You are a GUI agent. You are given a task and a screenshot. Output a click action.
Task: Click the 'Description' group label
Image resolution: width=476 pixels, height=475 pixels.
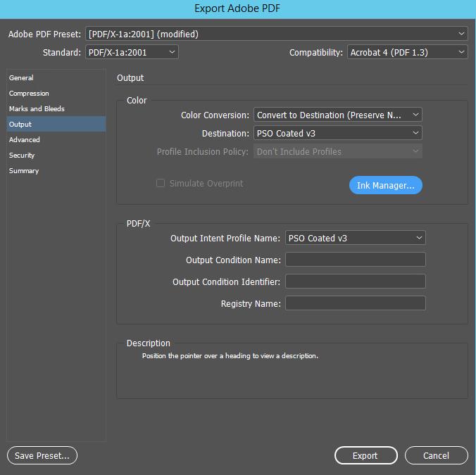pos(148,343)
